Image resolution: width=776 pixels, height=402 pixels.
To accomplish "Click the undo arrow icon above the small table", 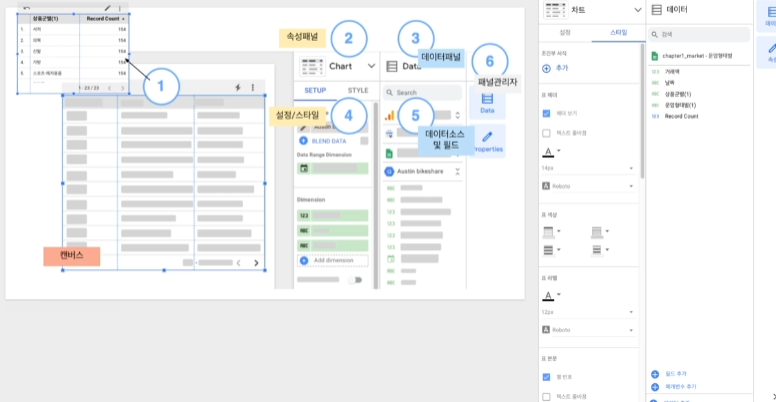I will coord(27,8).
